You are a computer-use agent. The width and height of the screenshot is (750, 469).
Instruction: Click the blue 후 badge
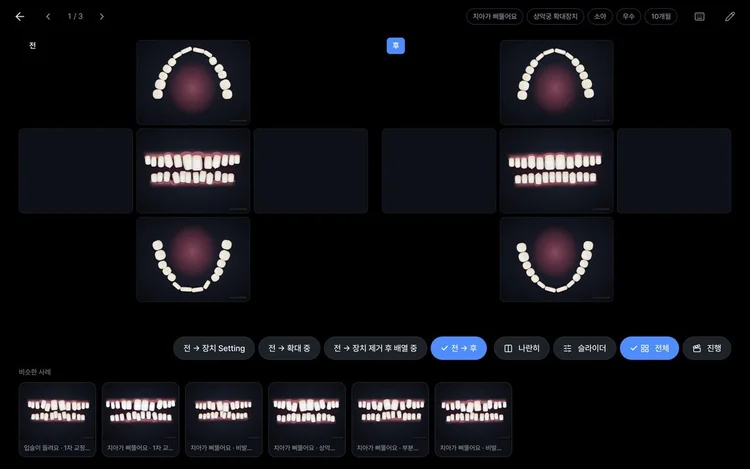coord(396,45)
